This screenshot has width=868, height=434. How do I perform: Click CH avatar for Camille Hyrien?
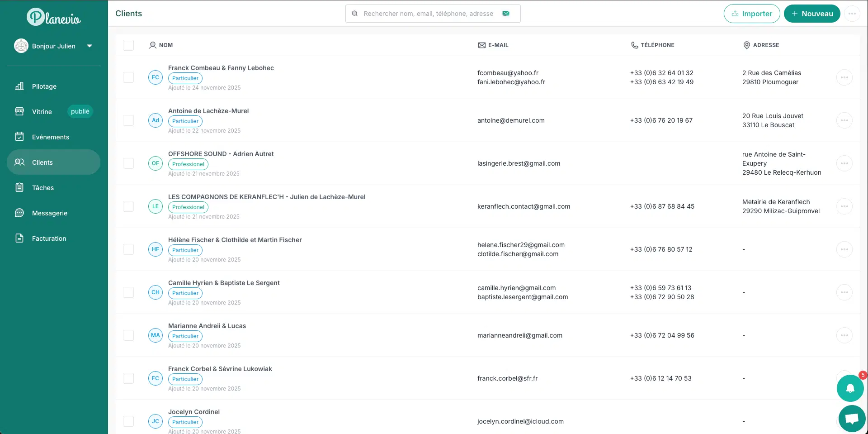point(156,292)
